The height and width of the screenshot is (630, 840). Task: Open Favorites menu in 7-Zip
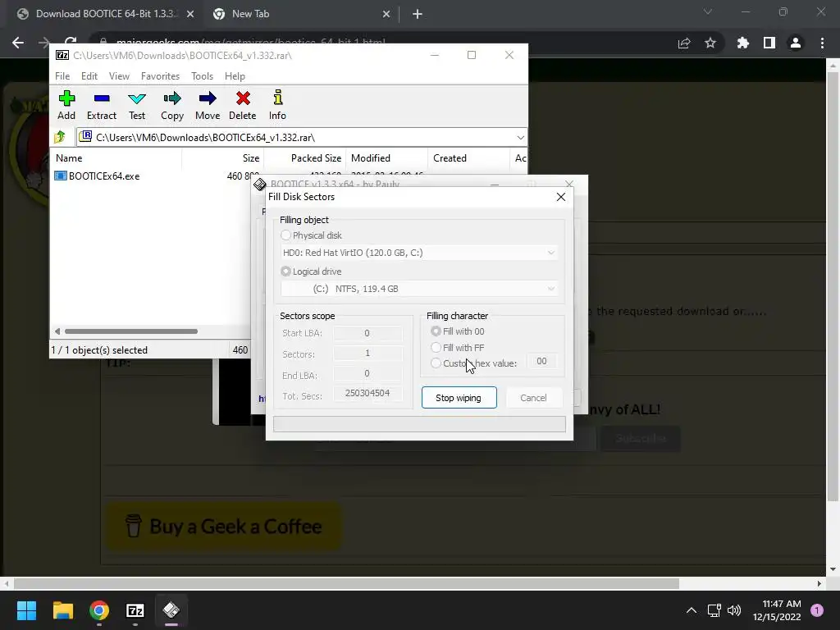click(x=160, y=76)
